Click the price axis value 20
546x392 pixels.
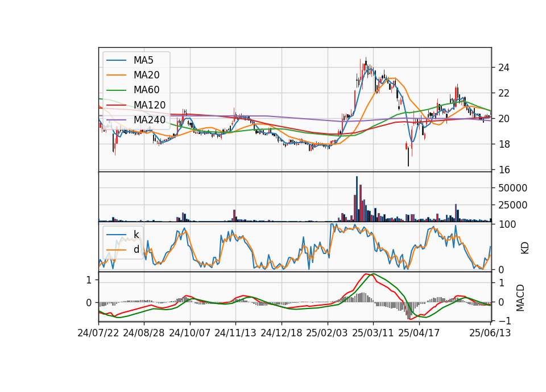coord(504,119)
